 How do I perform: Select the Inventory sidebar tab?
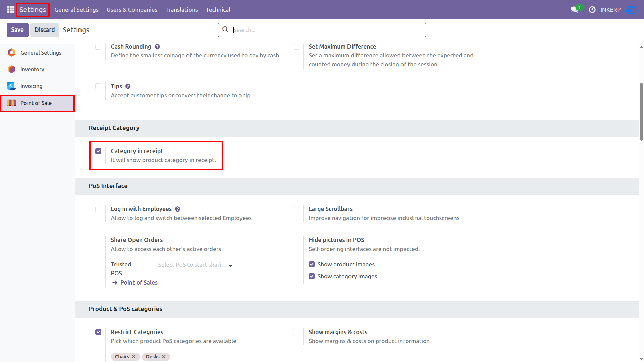pyautogui.click(x=37, y=69)
